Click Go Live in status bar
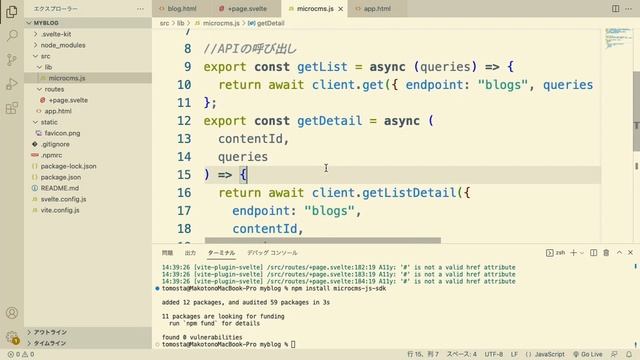The image size is (640, 360). pos(588,354)
